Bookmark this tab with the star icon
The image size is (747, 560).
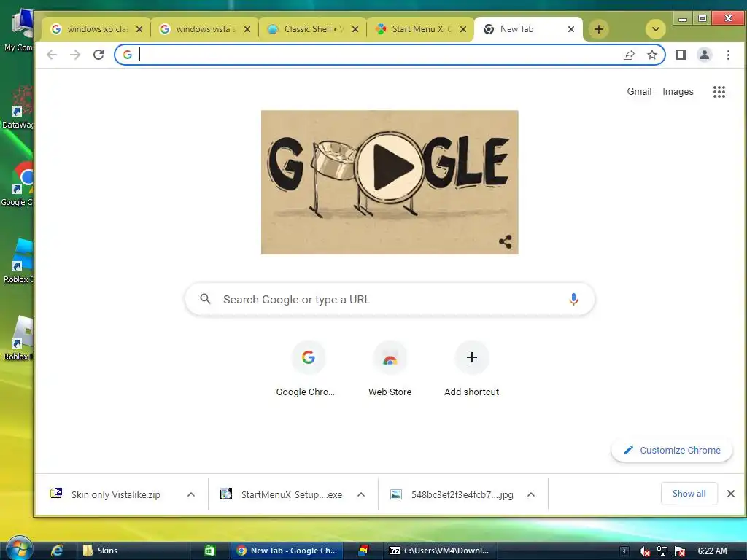point(652,55)
